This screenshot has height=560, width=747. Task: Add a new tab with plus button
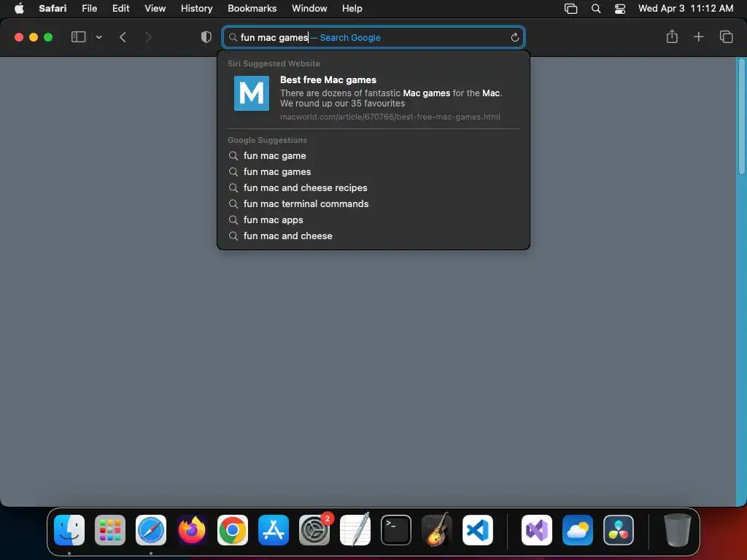(x=698, y=36)
